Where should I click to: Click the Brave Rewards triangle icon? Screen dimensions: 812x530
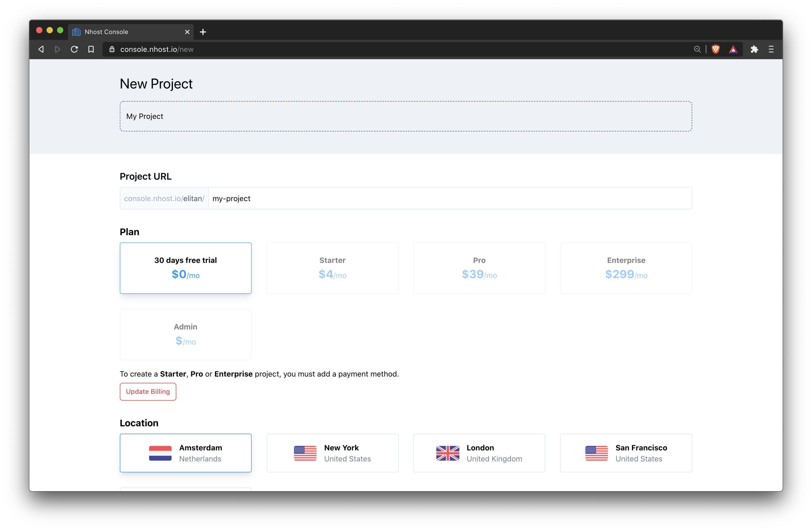click(x=733, y=49)
